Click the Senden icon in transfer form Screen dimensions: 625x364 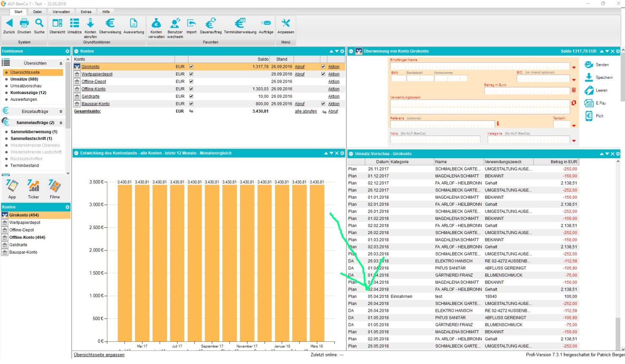click(x=589, y=65)
